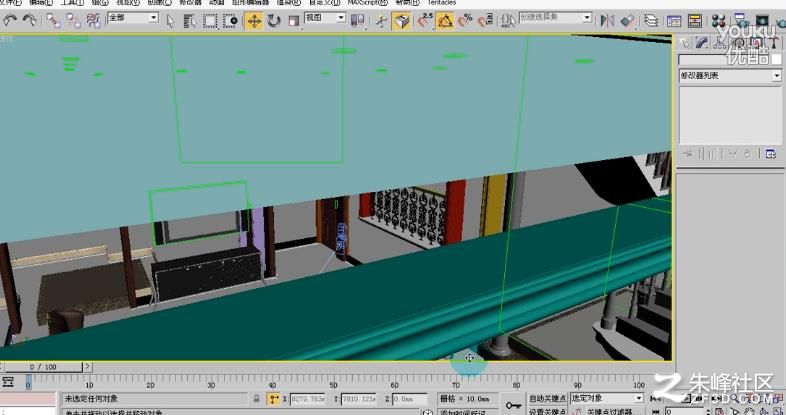The image size is (786, 415).
Task: Toggle the Percent Snap button
Action: [x=465, y=21]
